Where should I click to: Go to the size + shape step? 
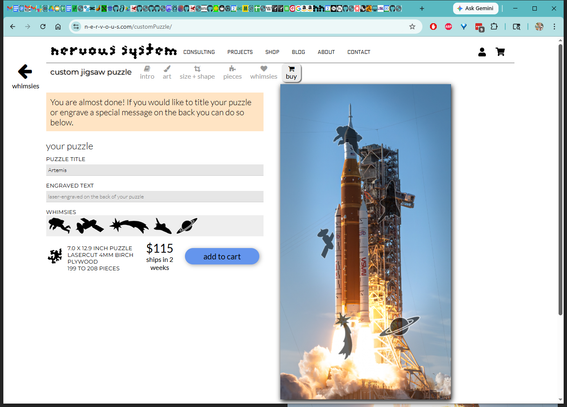coord(197,73)
